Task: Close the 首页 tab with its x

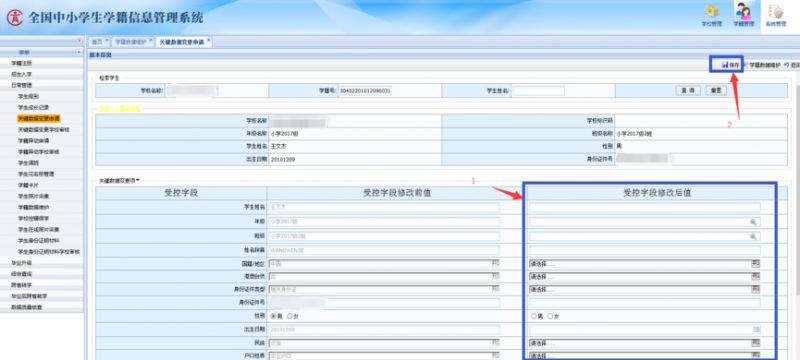Action: (107, 40)
